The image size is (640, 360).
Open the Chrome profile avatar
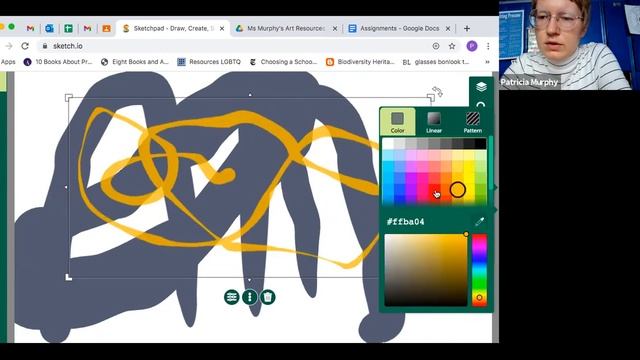[x=472, y=46]
